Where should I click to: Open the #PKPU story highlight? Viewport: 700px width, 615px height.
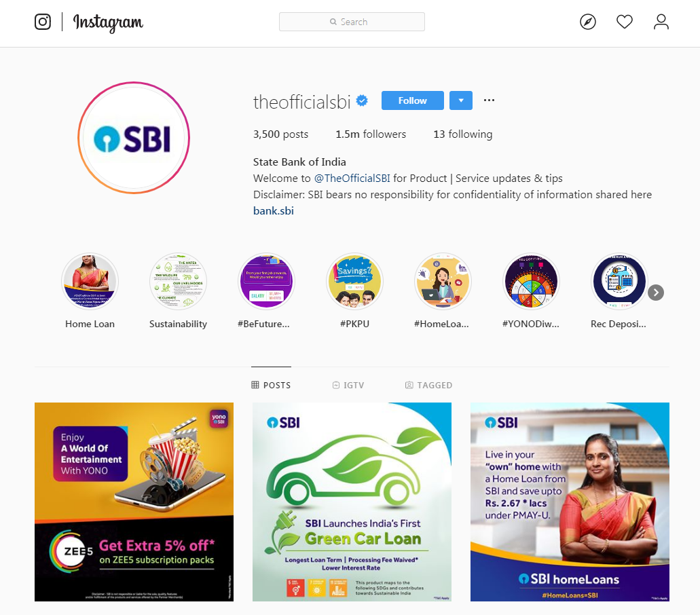(x=354, y=282)
